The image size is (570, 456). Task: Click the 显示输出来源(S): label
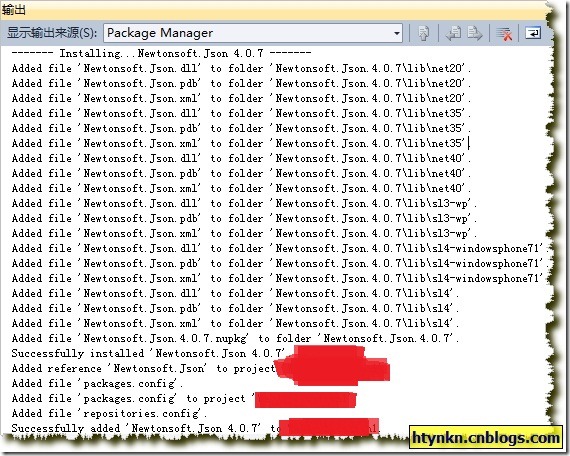(x=52, y=33)
